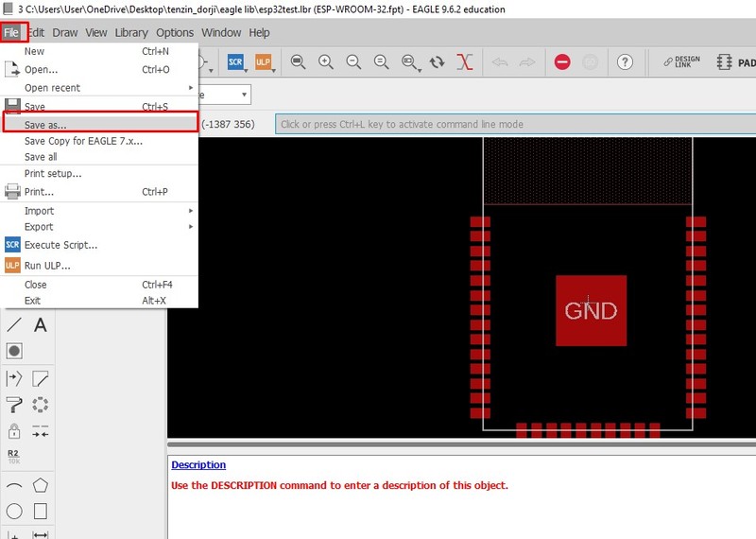This screenshot has width=756, height=539.
Task: Click the Zoom Select magnifier
Action: click(410, 61)
